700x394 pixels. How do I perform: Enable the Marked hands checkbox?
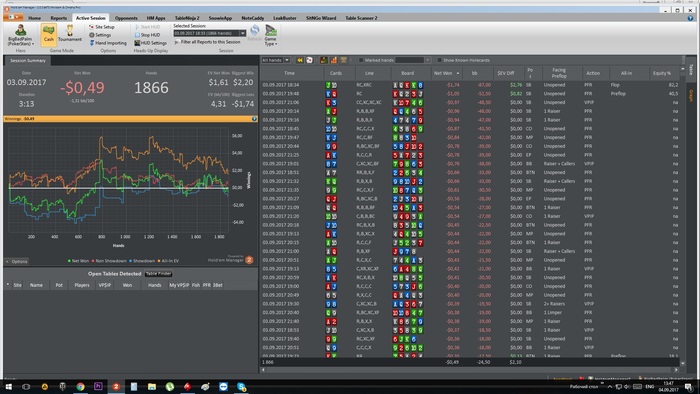pos(361,60)
